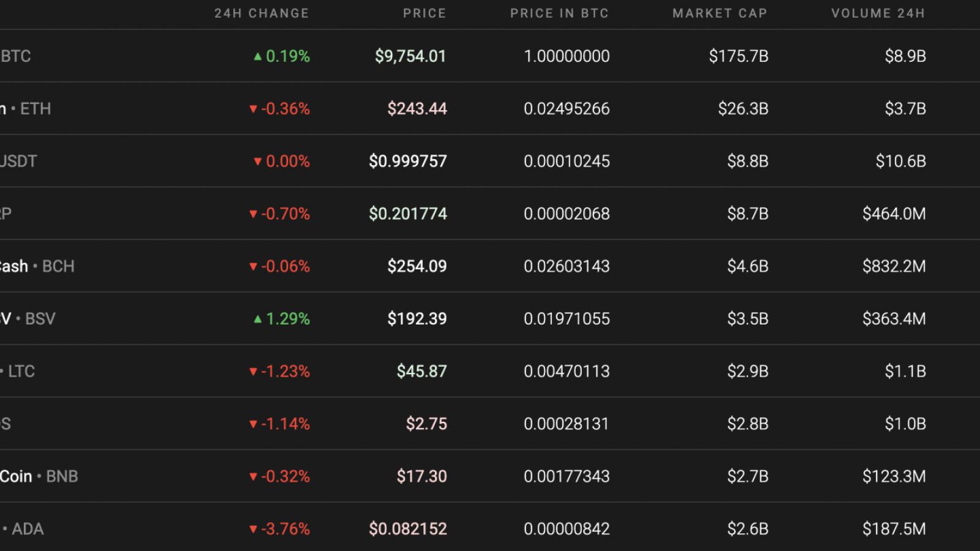Select the BTC value 0.00028131
This screenshot has width=980, height=551.
pos(567,424)
